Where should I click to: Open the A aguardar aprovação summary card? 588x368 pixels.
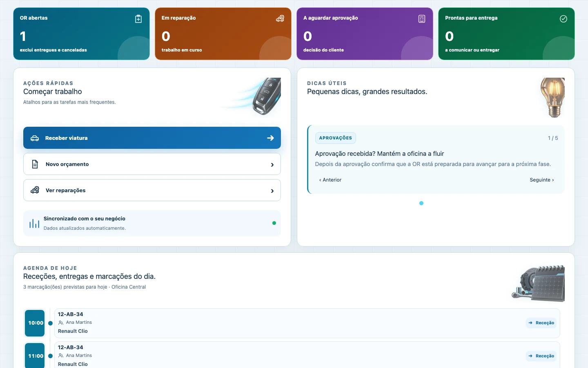[365, 34]
